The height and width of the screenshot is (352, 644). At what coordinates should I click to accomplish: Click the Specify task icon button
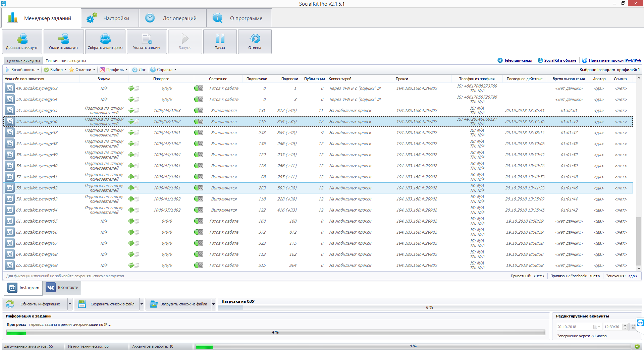click(x=147, y=42)
